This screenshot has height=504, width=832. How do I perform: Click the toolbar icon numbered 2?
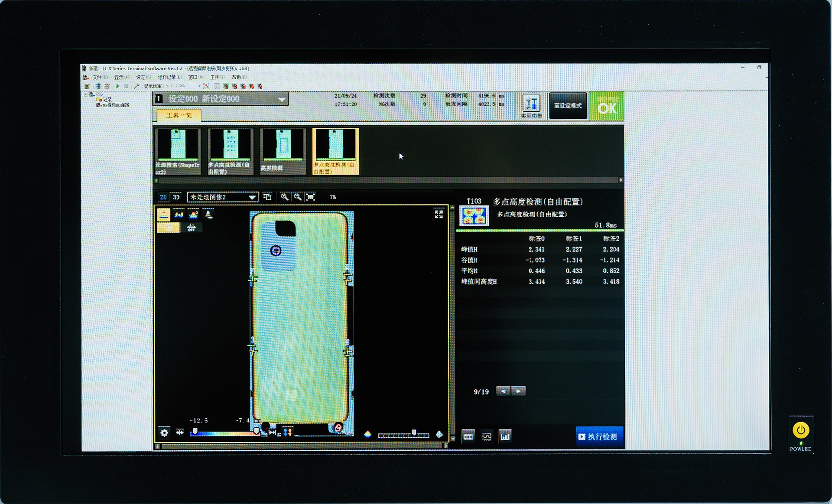pos(234,86)
